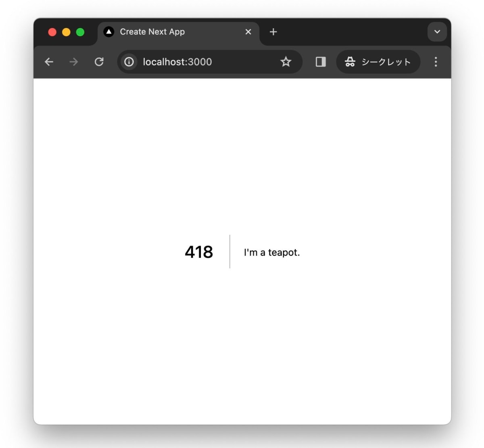Click the I'm a teapot message
The image size is (484, 448).
point(272,252)
